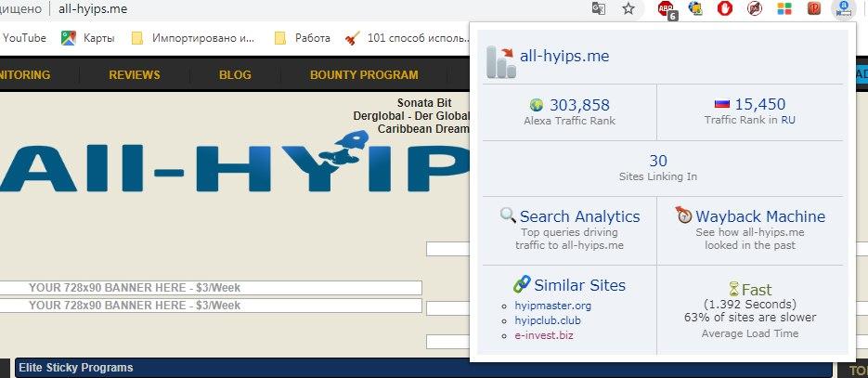Click the RU country link
Viewport: 868px width, 378px height.
point(788,120)
